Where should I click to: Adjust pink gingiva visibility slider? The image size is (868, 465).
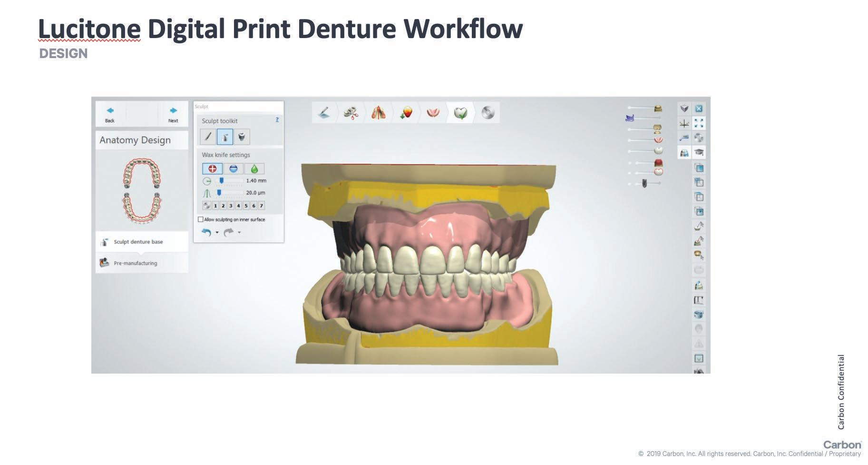point(645,140)
